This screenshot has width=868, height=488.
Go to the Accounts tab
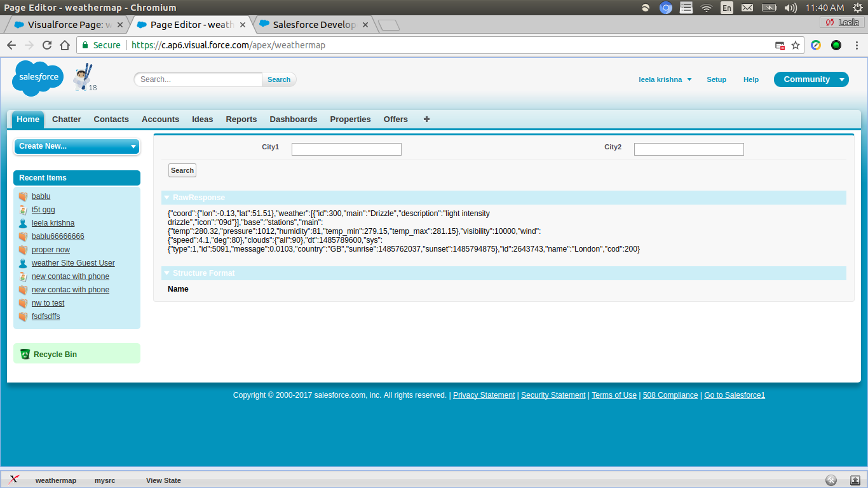pos(160,119)
